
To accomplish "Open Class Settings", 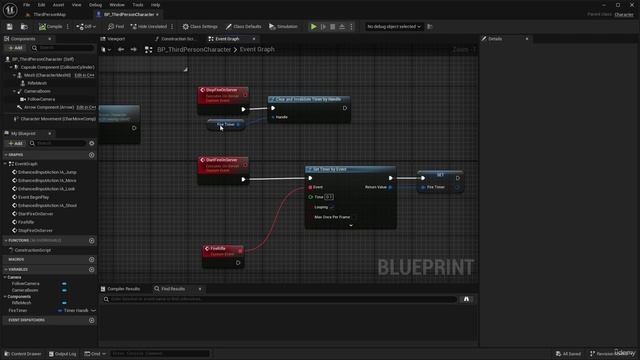I will tap(200, 27).
